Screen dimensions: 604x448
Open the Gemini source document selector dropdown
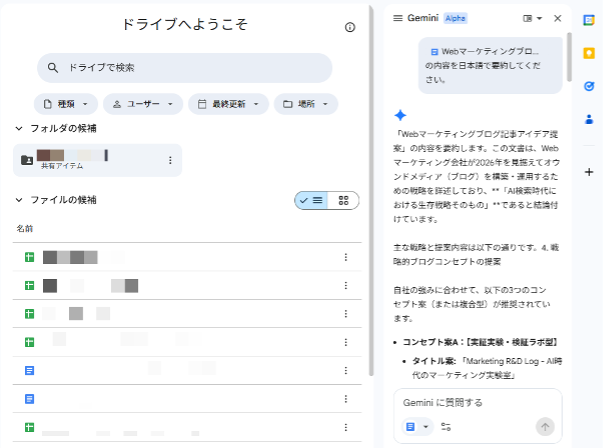(x=417, y=427)
